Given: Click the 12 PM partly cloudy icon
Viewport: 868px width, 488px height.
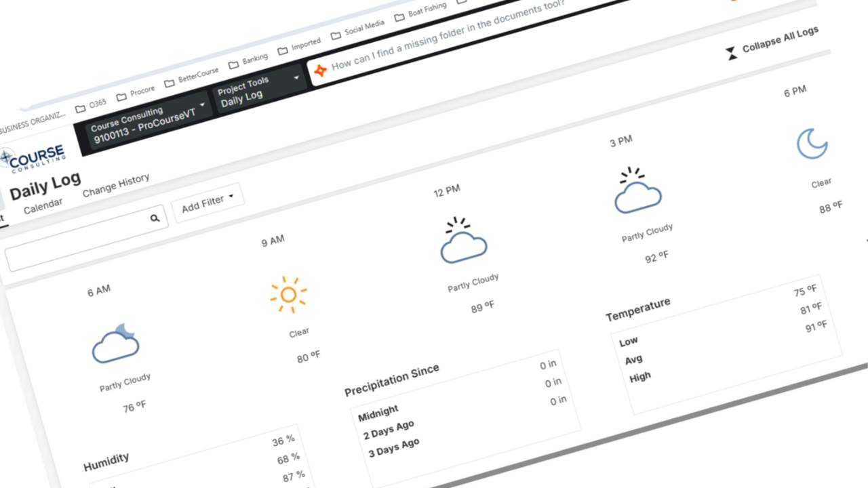Looking at the screenshot, I should pos(463,240).
